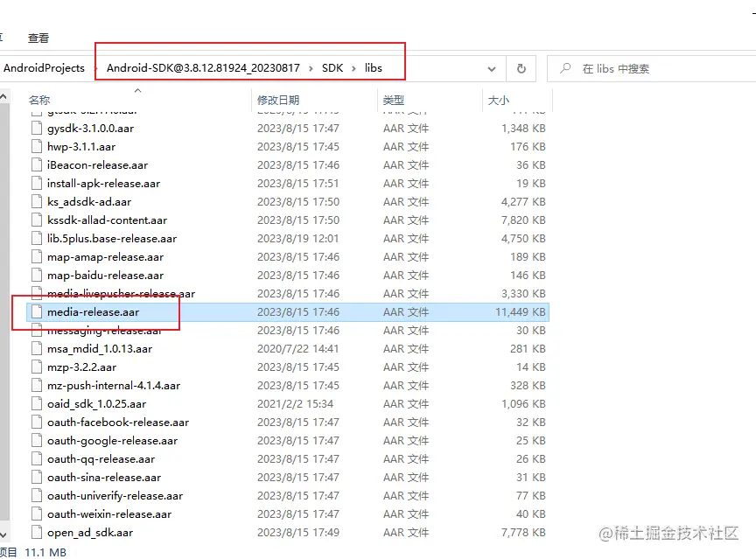Select file name gysdk-3.1.0.0.aar
This screenshot has height=559, width=756.
[91, 129]
